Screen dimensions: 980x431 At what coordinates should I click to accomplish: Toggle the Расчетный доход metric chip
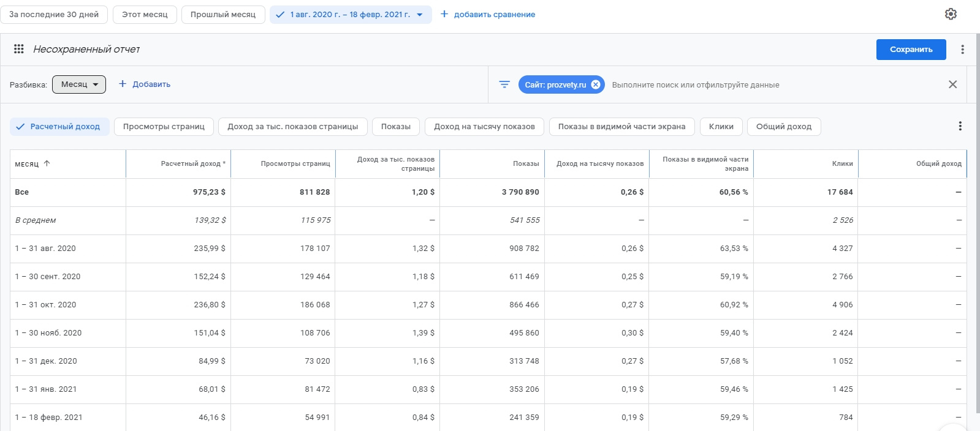point(59,127)
